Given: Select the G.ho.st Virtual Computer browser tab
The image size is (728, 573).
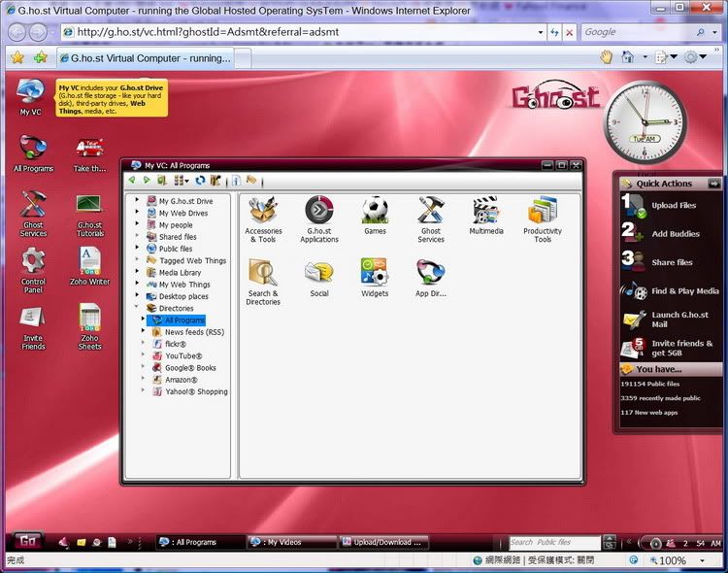Looking at the screenshot, I should [x=146, y=58].
